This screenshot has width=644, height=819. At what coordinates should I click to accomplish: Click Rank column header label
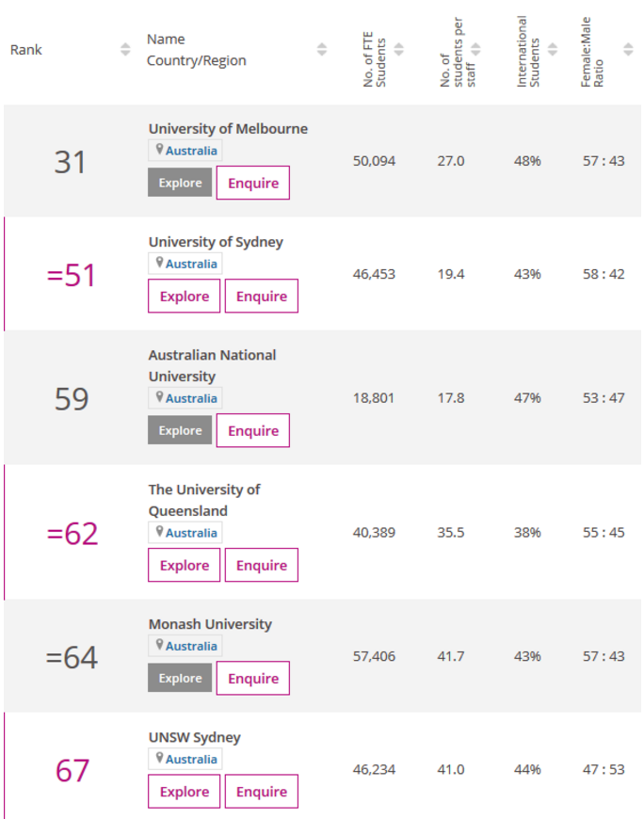pos(26,50)
